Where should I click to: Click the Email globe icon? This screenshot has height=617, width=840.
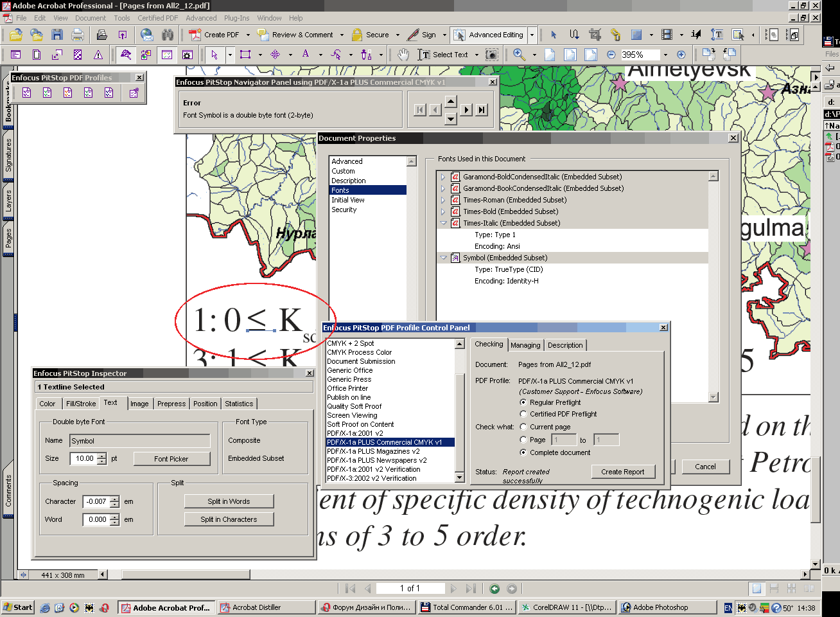[x=146, y=35]
